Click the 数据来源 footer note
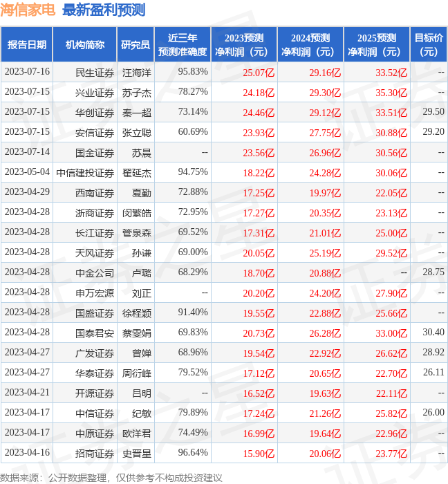Screen dimensions: 448x484 pos(111,478)
